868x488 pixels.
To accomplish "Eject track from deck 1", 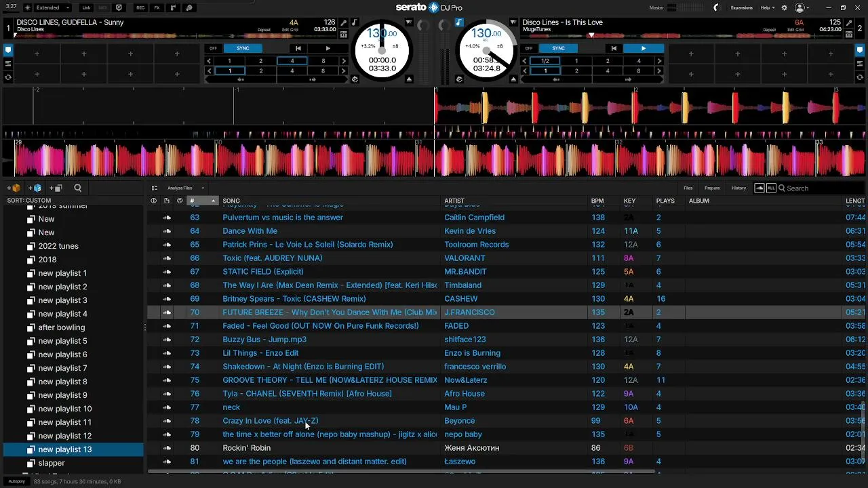I will (409, 79).
